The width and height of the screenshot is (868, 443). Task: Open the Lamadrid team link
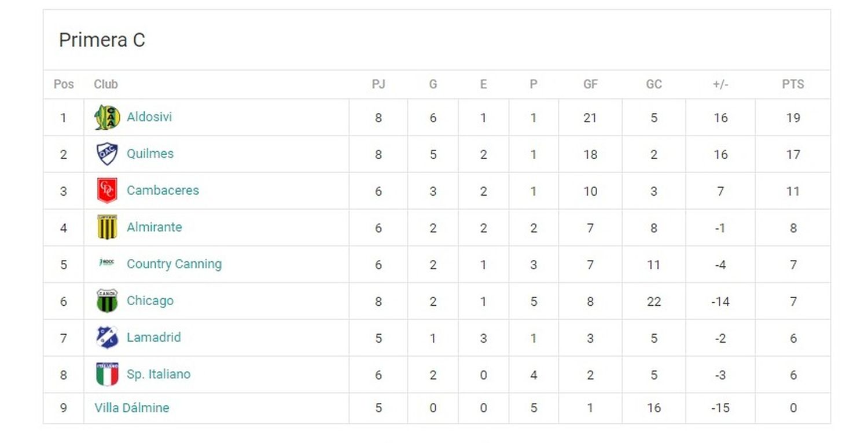click(153, 337)
